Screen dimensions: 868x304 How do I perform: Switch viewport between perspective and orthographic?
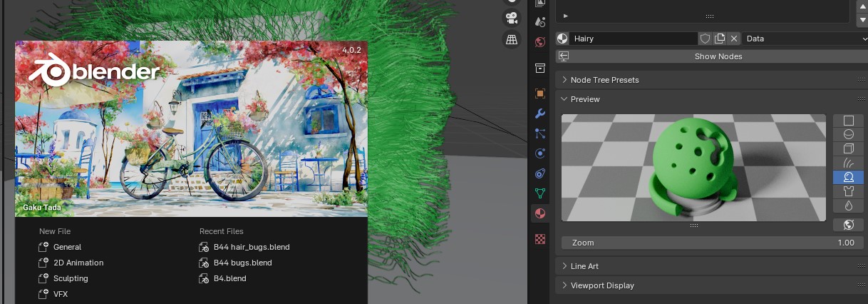[511, 40]
